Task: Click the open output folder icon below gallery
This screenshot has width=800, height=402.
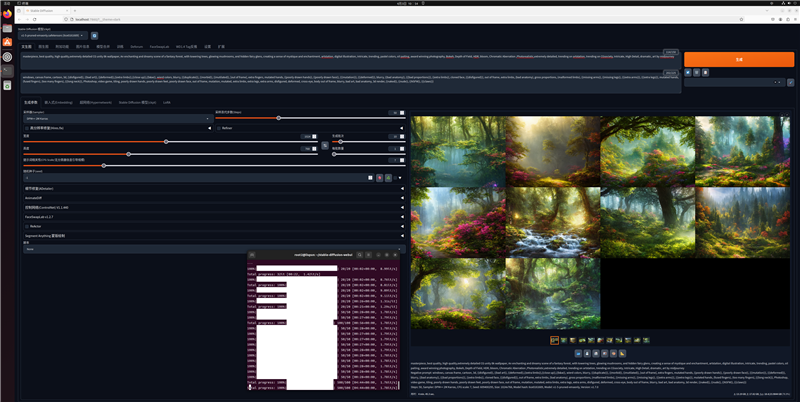Action: click(579, 353)
